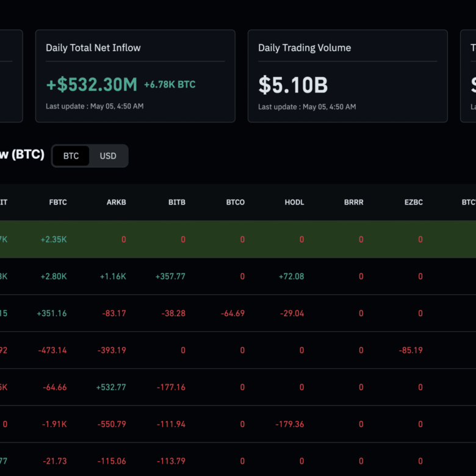This screenshot has width=476, height=476.
Task: Select the -179.36 HODL value
Action: (x=290, y=424)
